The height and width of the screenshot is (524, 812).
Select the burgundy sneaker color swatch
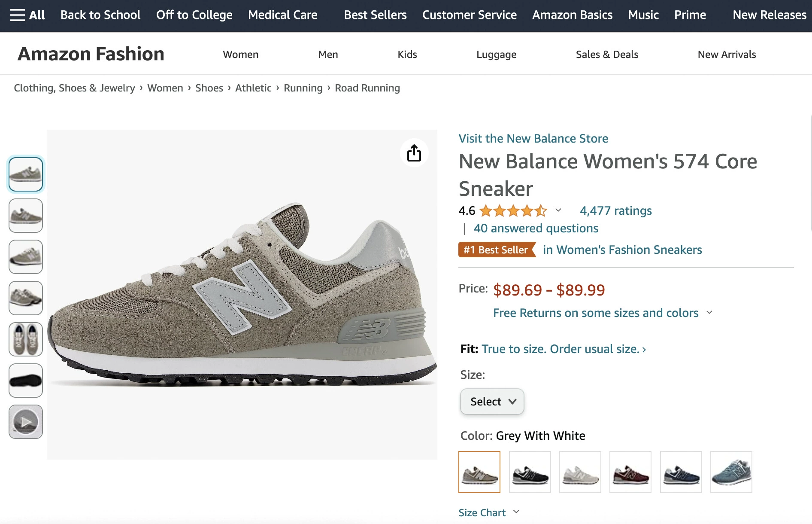(630, 472)
